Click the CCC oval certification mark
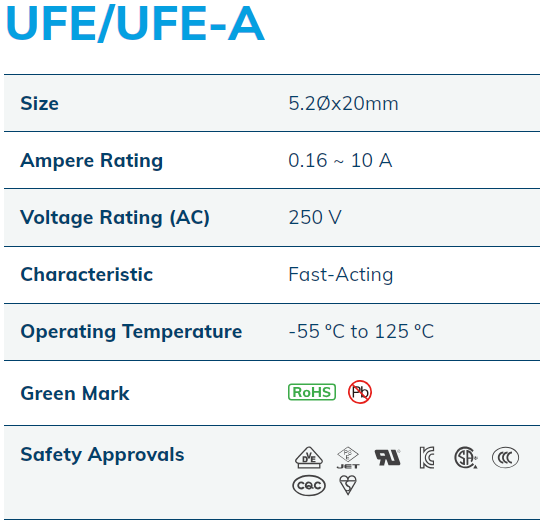The height and width of the screenshot is (526, 544). (505, 458)
